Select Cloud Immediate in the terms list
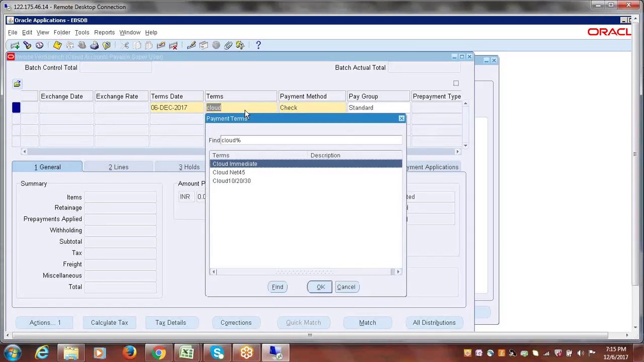 pos(306,164)
